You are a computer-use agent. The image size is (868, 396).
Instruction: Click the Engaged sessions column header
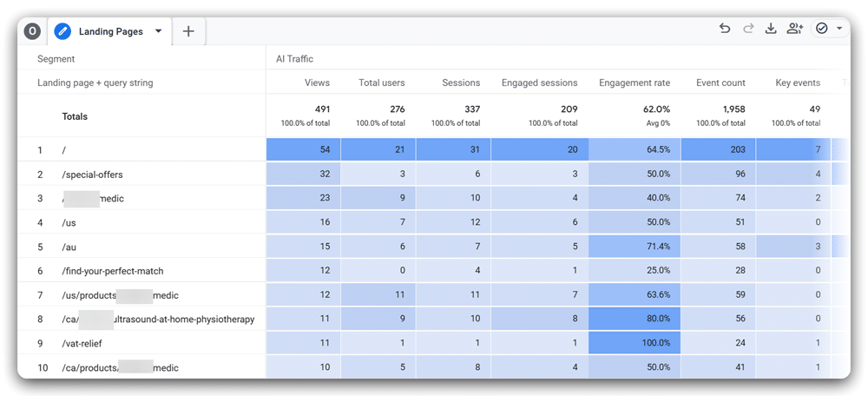[x=540, y=83]
